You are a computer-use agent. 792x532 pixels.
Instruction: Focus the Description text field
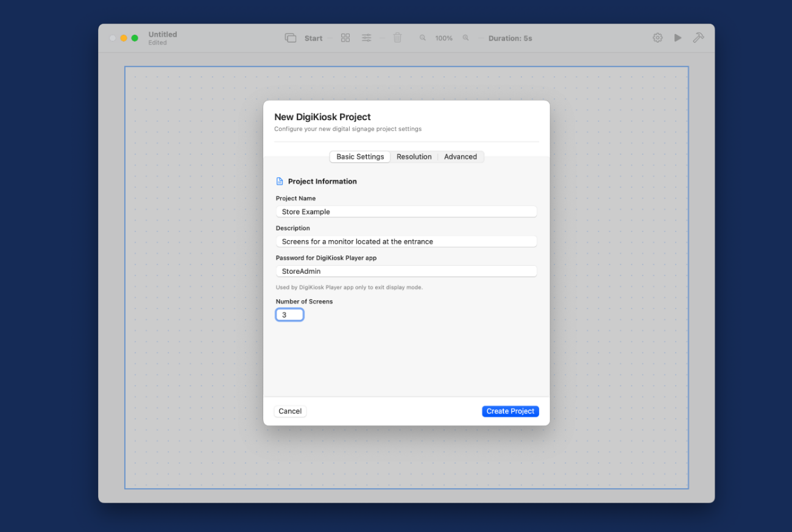[406, 241]
